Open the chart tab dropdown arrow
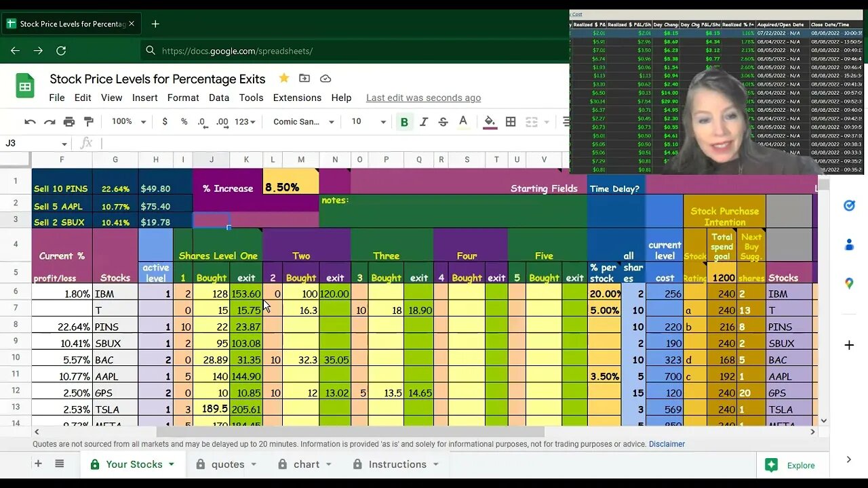 point(328,464)
